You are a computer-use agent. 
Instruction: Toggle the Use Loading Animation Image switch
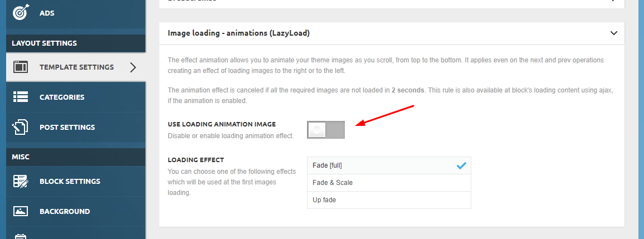click(326, 130)
